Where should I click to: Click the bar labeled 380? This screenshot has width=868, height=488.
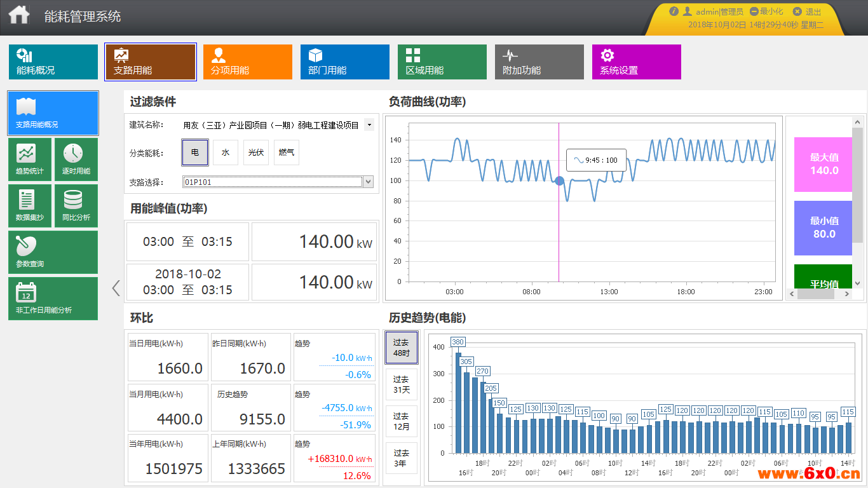[x=458, y=403]
